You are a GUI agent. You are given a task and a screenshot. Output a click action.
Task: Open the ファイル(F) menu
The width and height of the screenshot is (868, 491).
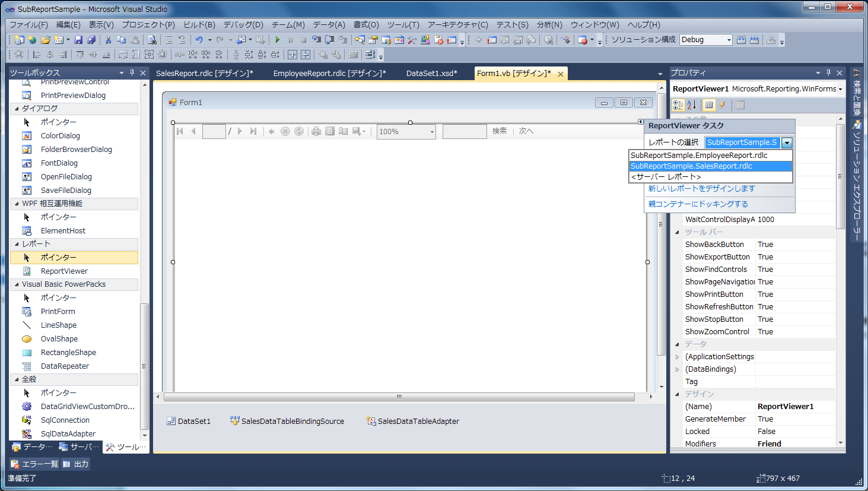(28, 25)
